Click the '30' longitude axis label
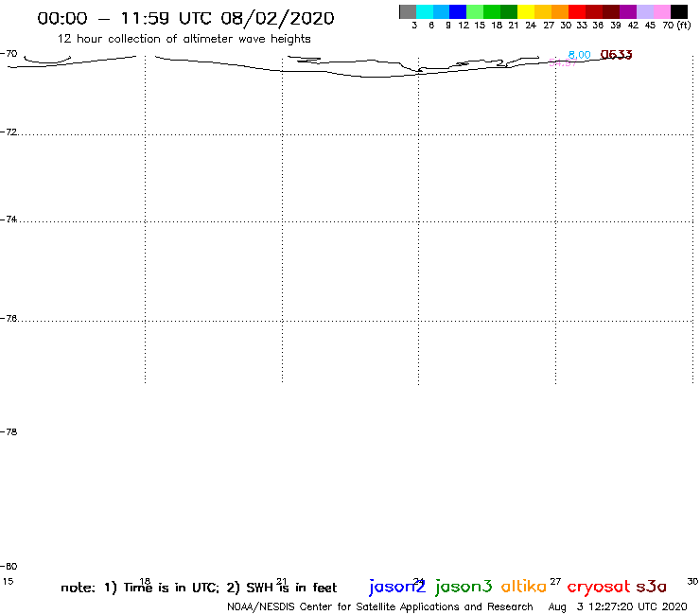The width and height of the screenshot is (700, 615). [692, 581]
